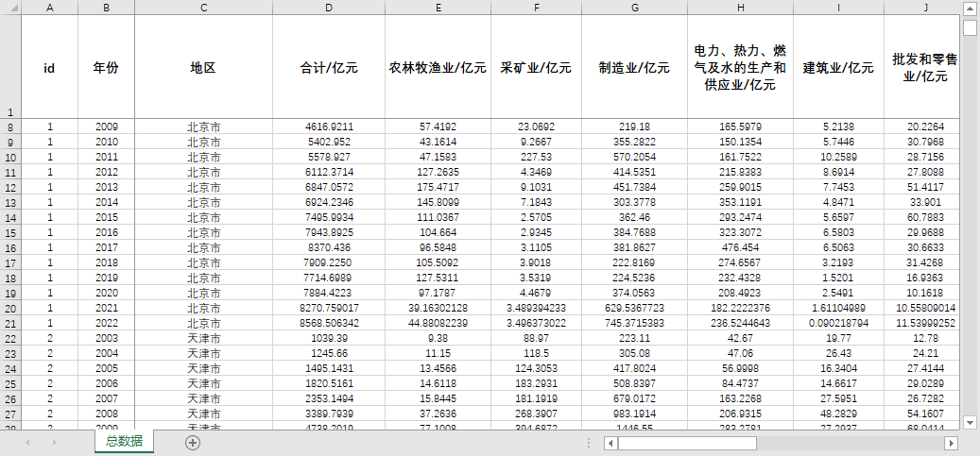Select 北京市 cell in row 12
980x456 pixels.
click(x=204, y=187)
